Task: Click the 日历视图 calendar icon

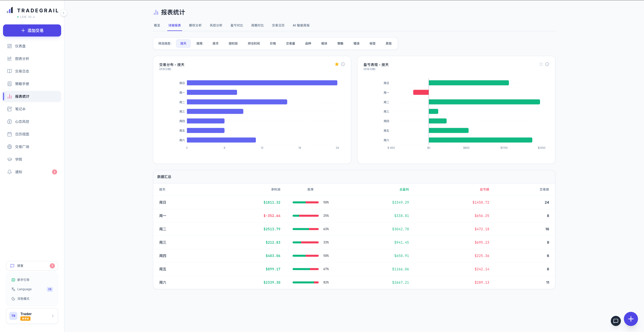Action: [x=10, y=134]
